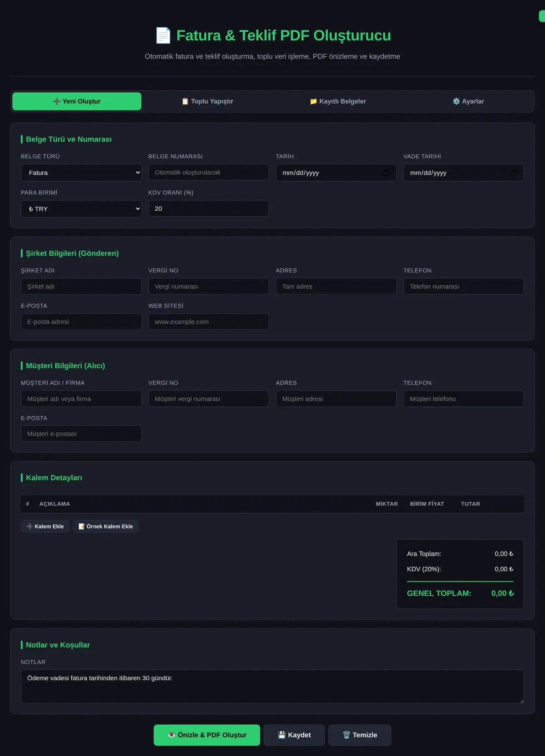Click the Vade Tarihi date input

pyautogui.click(x=464, y=173)
